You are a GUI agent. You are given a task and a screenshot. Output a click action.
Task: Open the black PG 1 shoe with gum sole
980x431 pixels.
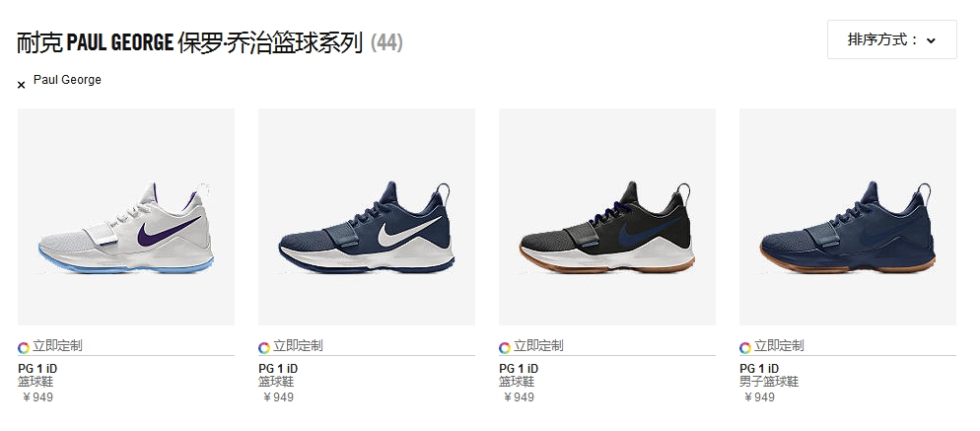point(607,216)
